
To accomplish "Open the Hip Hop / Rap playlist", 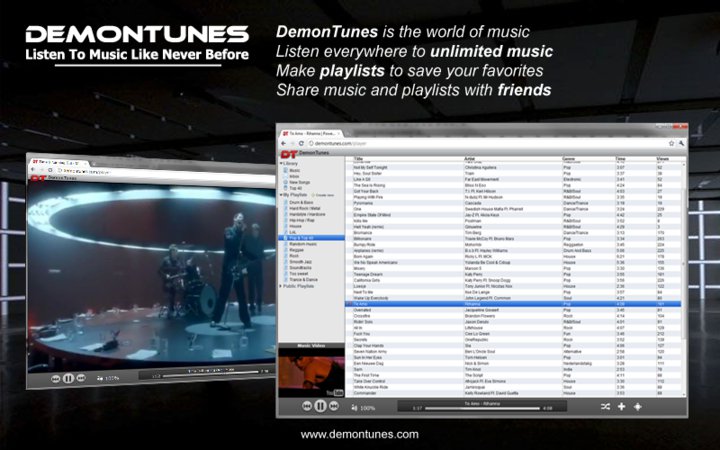I will pos(302,220).
